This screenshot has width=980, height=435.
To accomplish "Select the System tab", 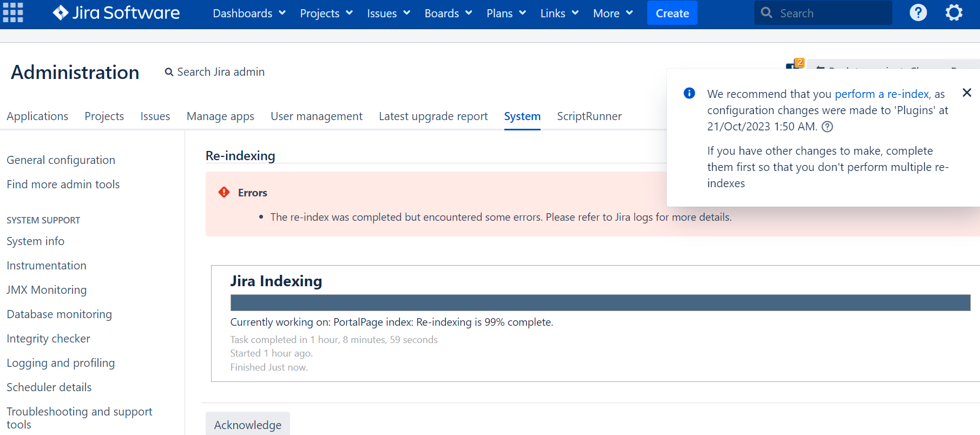I will point(522,116).
